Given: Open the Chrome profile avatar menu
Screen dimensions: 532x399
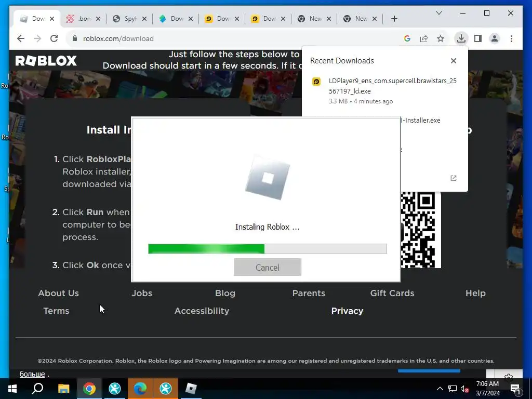Looking at the screenshot, I should pos(495,38).
